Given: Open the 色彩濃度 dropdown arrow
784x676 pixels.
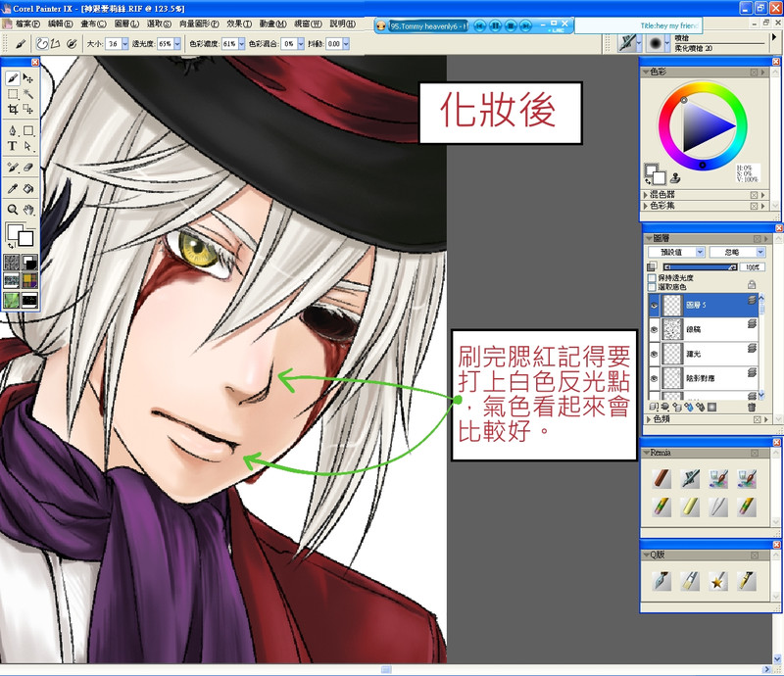Looking at the screenshot, I should (241, 44).
